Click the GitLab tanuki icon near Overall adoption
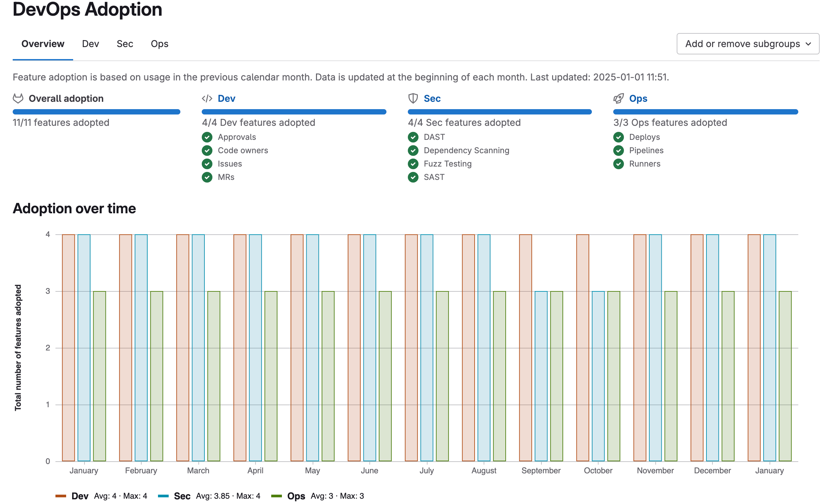The image size is (825, 504). click(17, 98)
